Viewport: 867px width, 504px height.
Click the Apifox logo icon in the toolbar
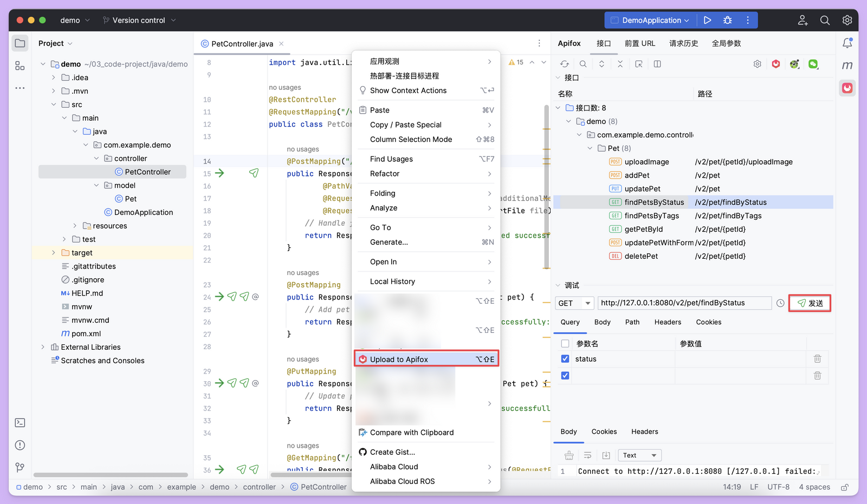click(775, 63)
